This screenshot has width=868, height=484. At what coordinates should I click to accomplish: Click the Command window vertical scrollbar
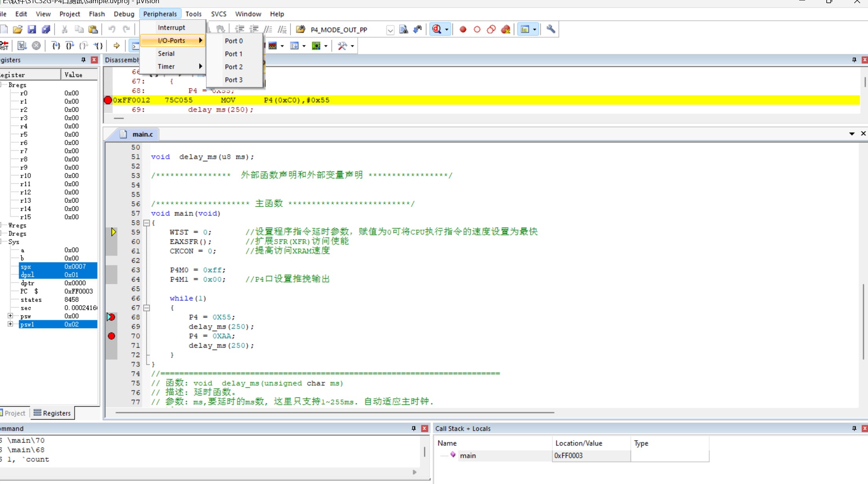point(425,451)
